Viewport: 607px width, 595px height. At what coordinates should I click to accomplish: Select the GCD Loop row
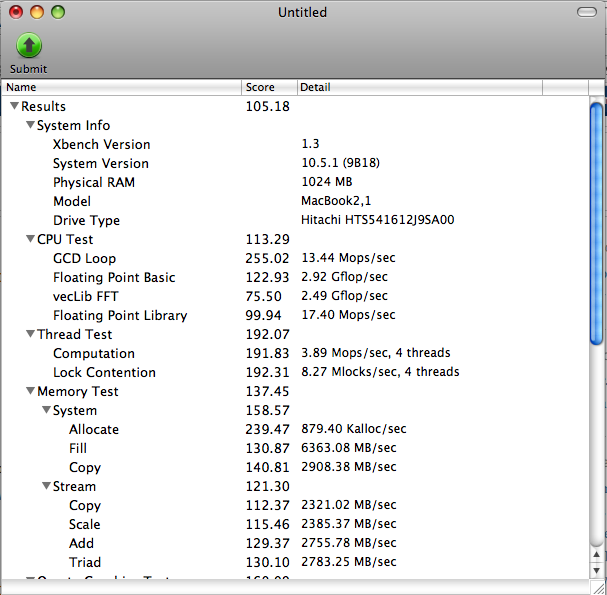295,258
